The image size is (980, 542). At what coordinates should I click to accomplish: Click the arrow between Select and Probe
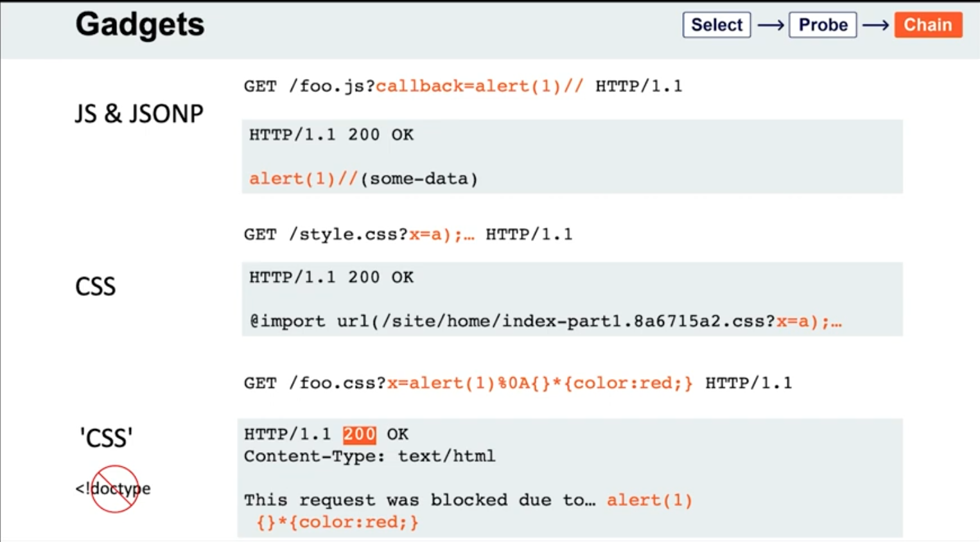(771, 26)
